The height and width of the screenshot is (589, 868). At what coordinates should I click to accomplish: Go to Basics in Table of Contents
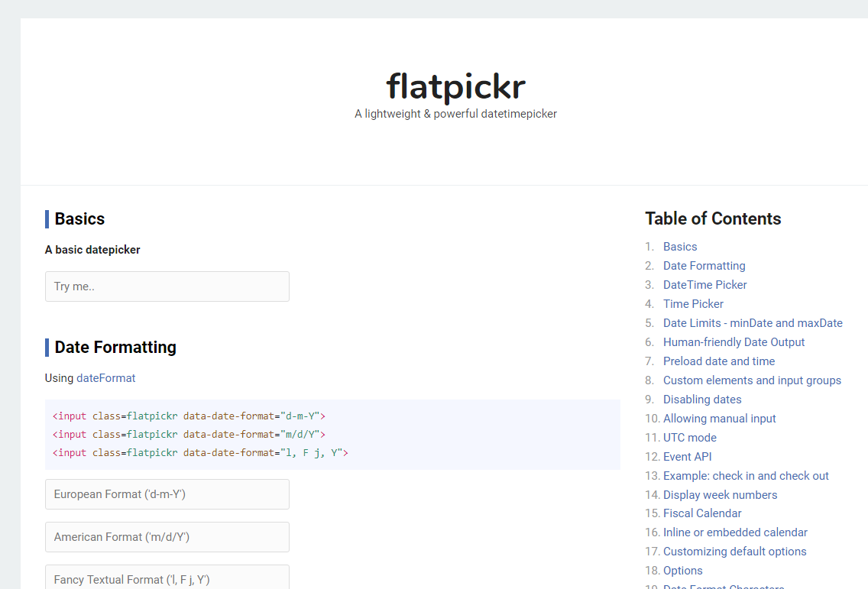[x=680, y=247]
